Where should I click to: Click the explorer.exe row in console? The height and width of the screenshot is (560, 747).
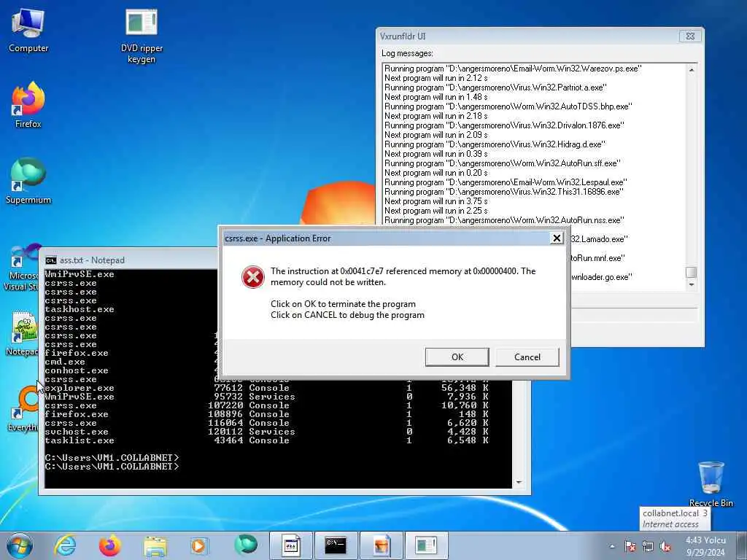click(267, 388)
